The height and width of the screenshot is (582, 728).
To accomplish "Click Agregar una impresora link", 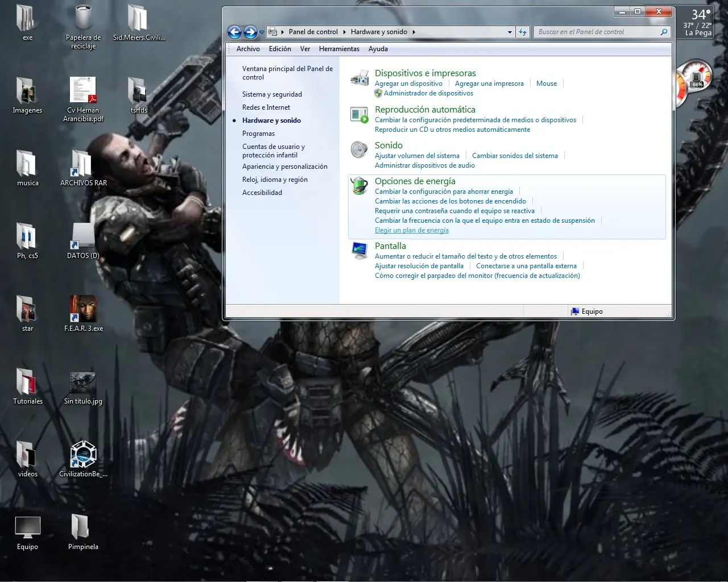I will pyautogui.click(x=489, y=84).
